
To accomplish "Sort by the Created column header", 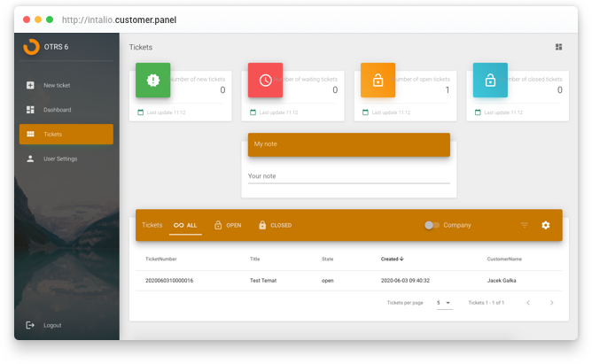I will click(393, 259).
